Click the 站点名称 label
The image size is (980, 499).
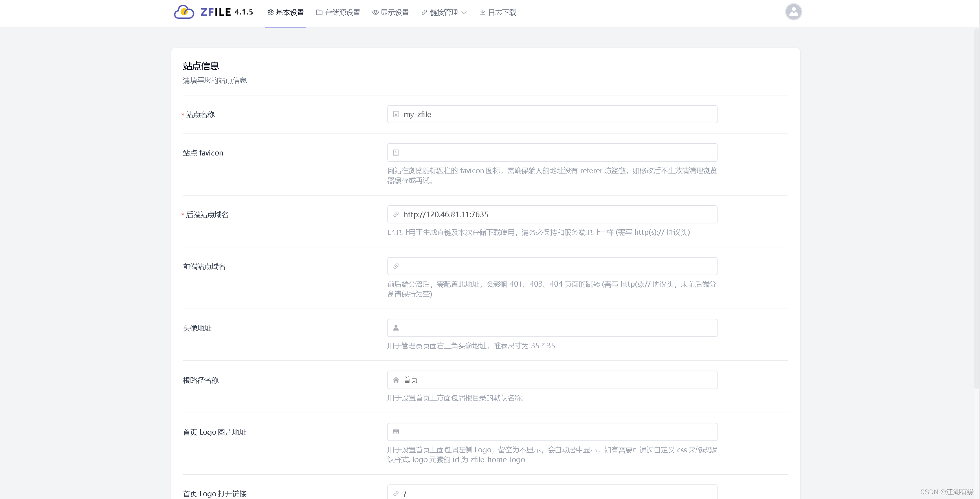tap(200, 115)
